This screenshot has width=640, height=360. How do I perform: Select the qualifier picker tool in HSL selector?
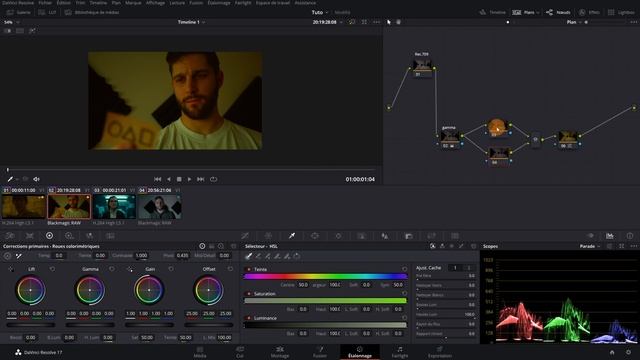[248, 256]
